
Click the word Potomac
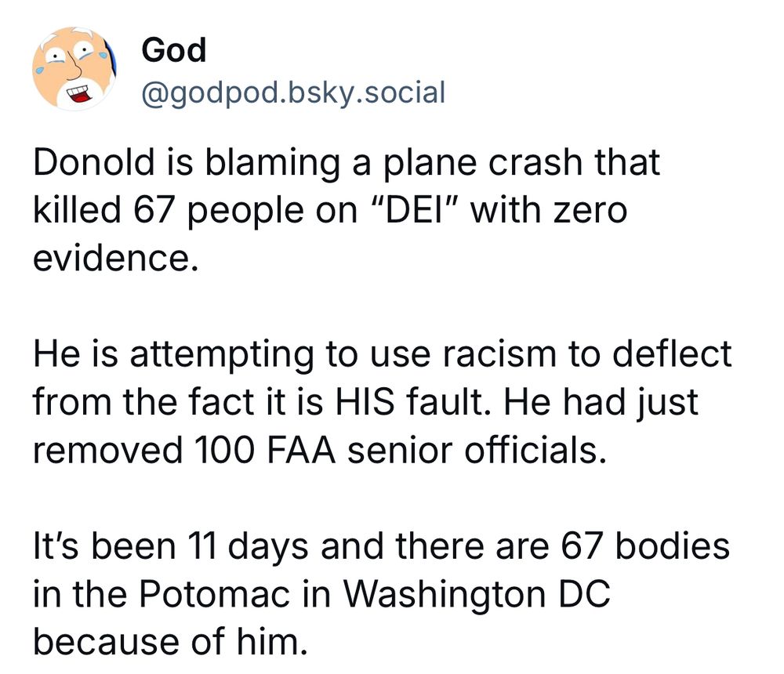coord(215,593)
